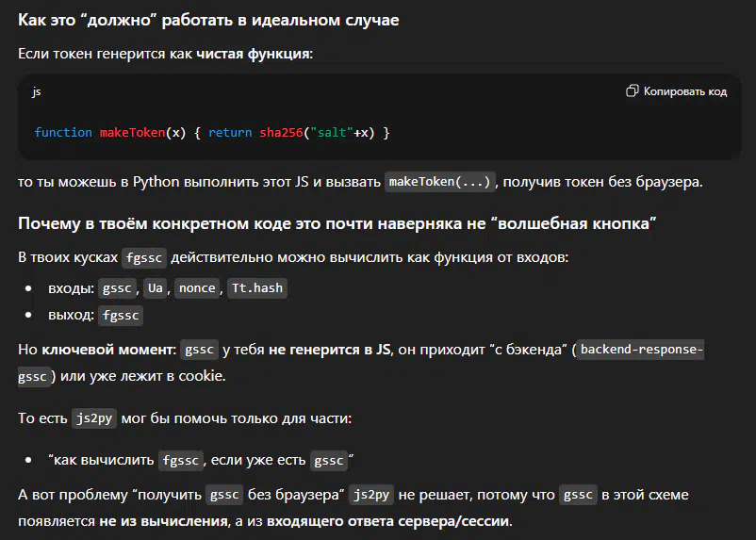
Task: Click the "gssc" chip next to "входы:"
Action: tap(118, 289)
